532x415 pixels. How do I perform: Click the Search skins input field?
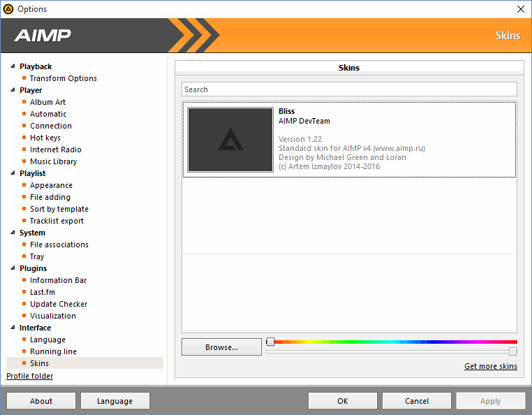349,89
